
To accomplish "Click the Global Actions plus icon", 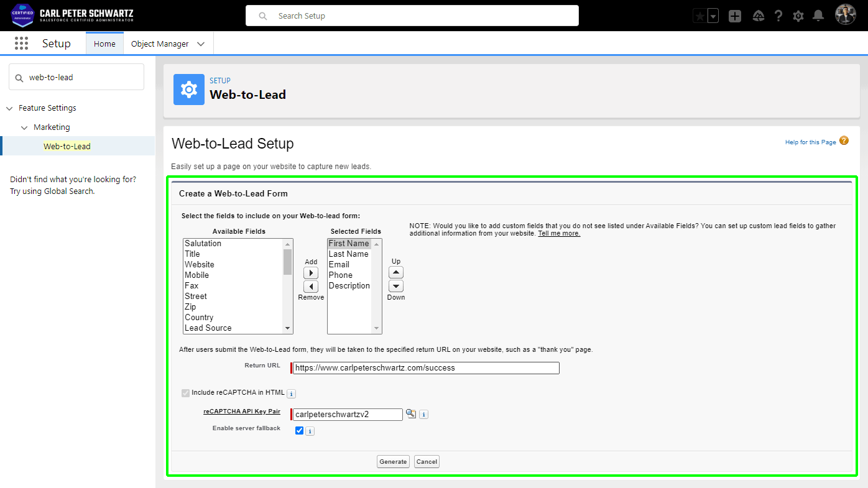I will pyautogui.click(x=735, y=16).
